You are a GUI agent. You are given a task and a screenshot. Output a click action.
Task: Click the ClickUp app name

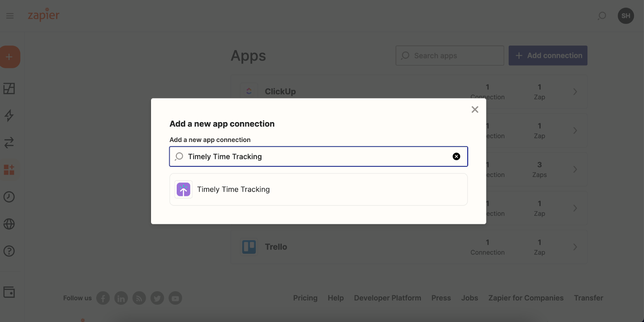click(x=280, y=91)
